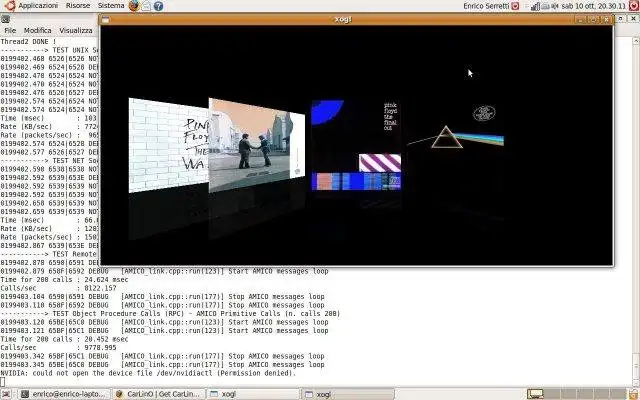Open the terminal Modifica menu
The height and width of the screenshot is (400, 640).
pyautogui.click(x=38, y=30)
